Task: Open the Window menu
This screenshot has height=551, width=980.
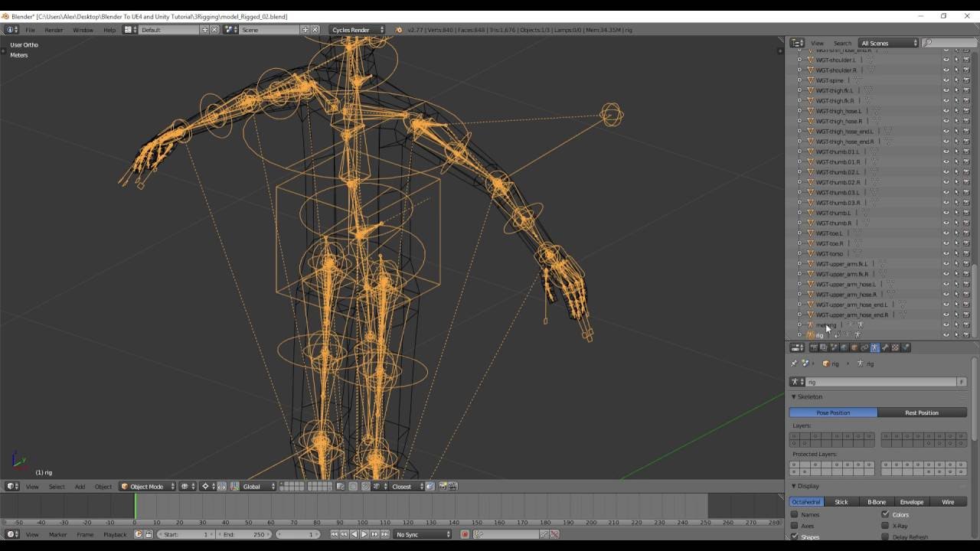Action: (83, 30)
